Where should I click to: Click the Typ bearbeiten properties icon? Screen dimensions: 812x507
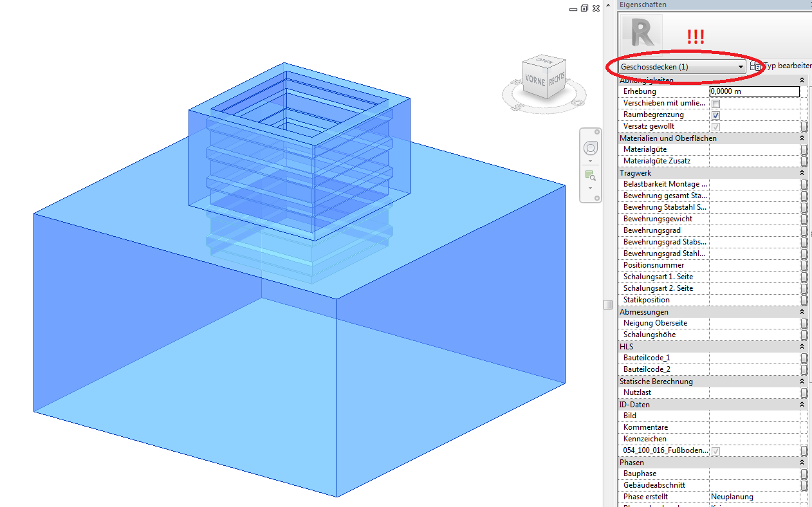(x=756, y=66)
